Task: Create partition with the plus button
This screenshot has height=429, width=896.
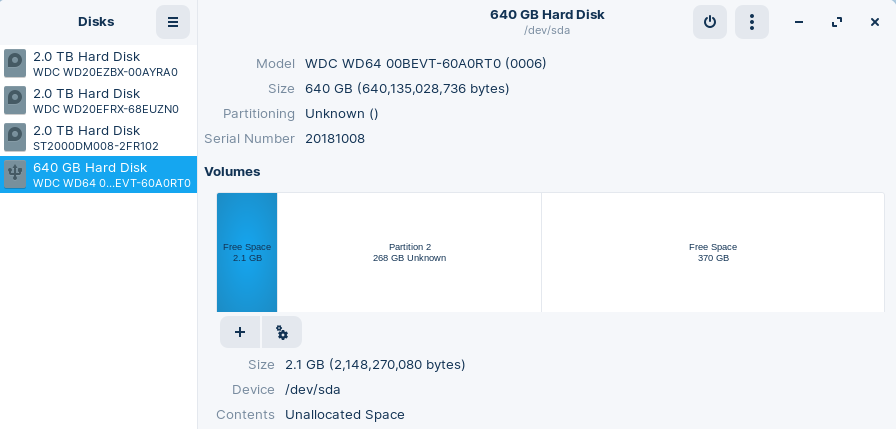Action: [240, 332]
